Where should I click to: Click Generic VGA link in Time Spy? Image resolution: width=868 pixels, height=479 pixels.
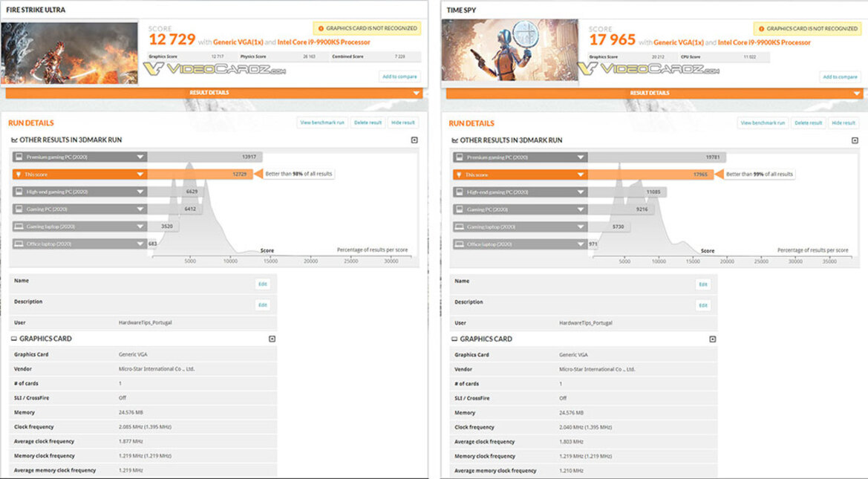679,42
